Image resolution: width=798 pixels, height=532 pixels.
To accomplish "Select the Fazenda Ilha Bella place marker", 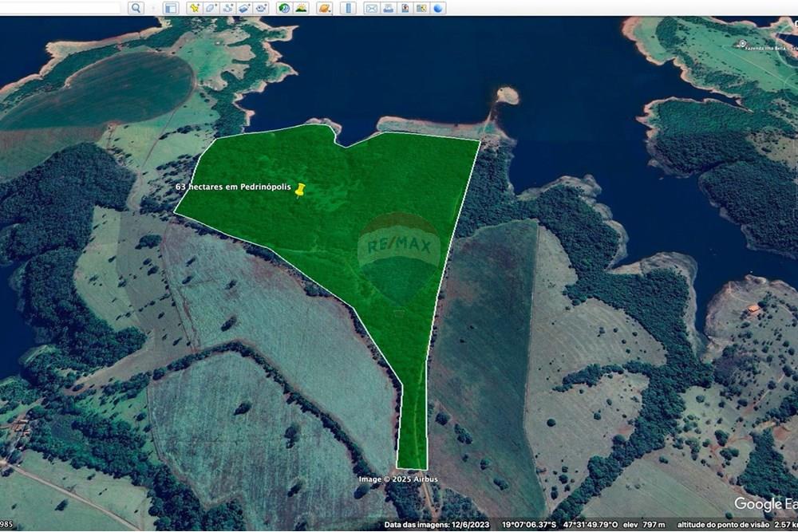I will tap(743, 43).
